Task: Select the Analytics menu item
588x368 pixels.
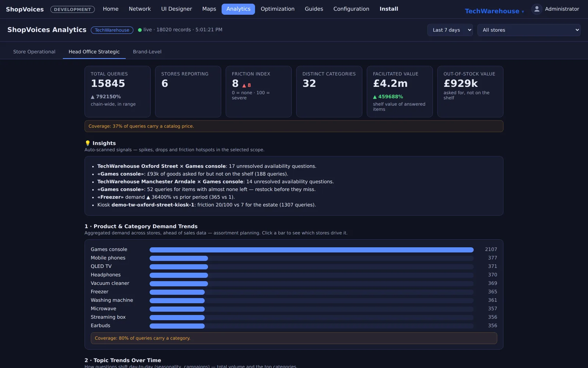Action: pos(238,9)
